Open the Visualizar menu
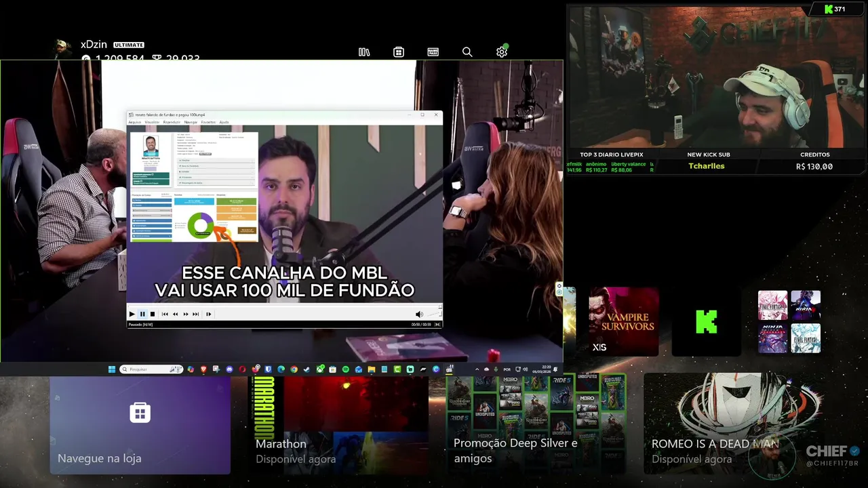The image size is (868, 488). pyautogui.click(x=152, y=122)
